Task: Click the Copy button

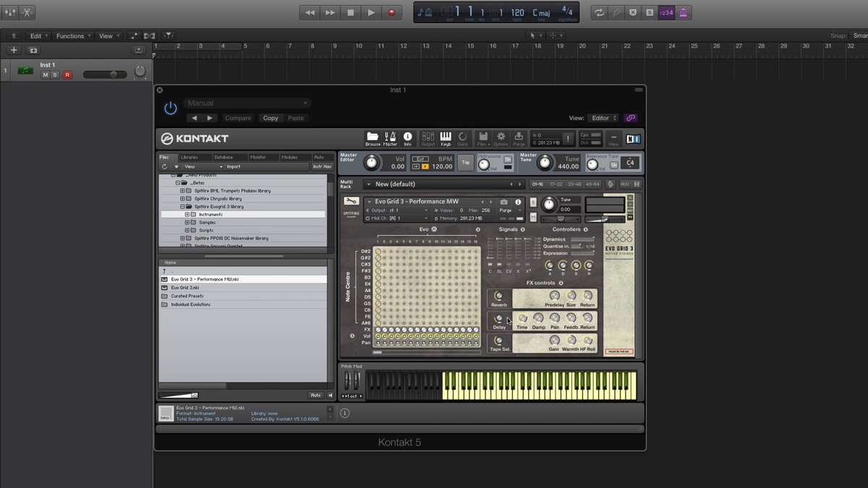Action: coord(271,118)
